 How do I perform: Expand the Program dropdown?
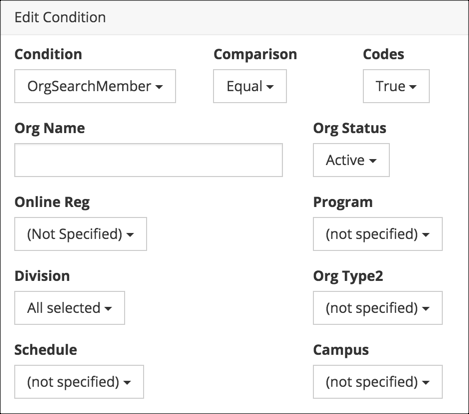(x=378, y=234)
